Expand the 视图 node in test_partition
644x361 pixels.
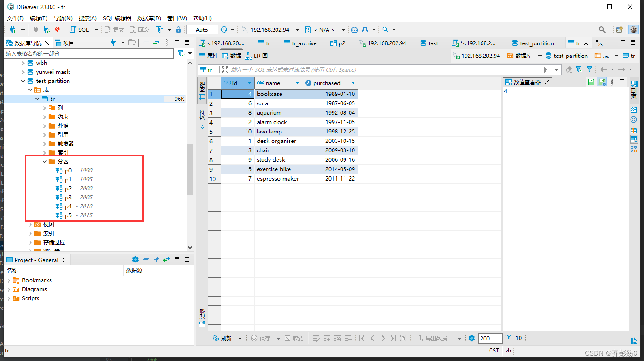[30, 224]
